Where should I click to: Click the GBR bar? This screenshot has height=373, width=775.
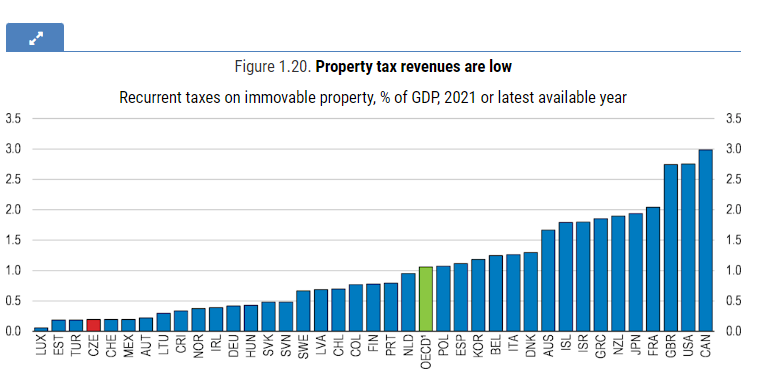point(671,248)
